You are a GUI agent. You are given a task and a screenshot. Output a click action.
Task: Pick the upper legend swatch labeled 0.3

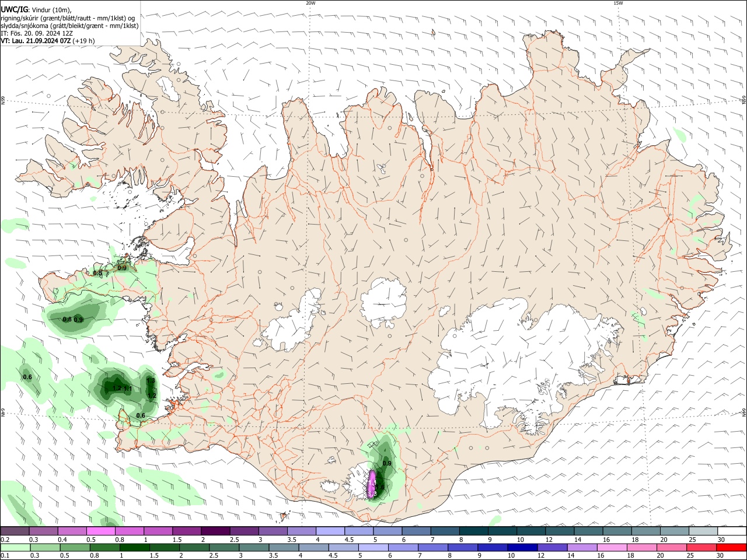[x=43, y=531]
